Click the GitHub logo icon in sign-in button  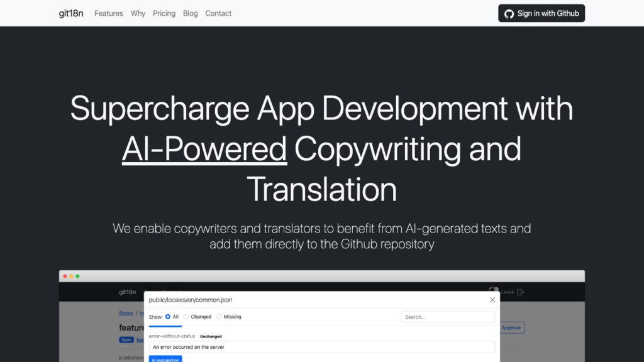(509, 14)
